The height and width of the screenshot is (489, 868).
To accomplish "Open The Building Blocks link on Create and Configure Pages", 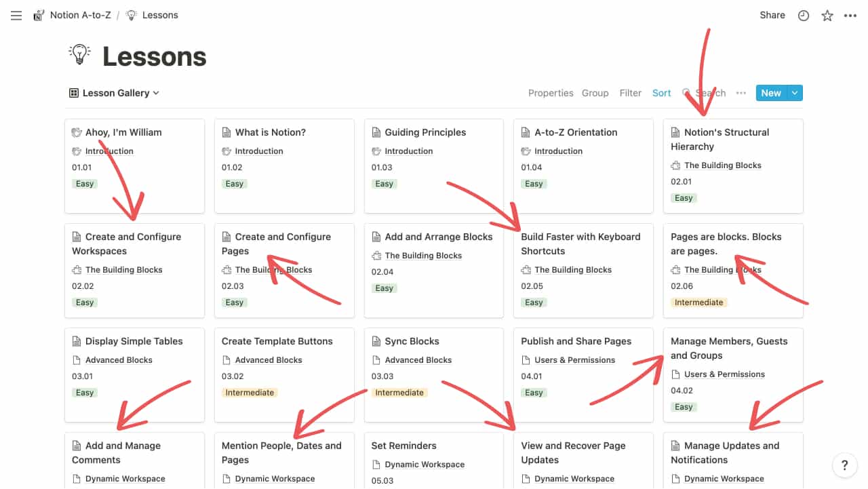I will [x=274, y=270].
